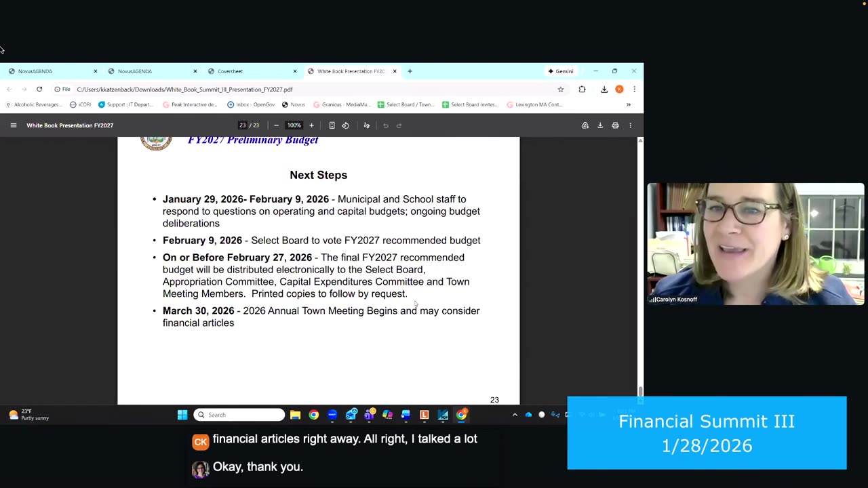Show hidden system tray icons

515,415
